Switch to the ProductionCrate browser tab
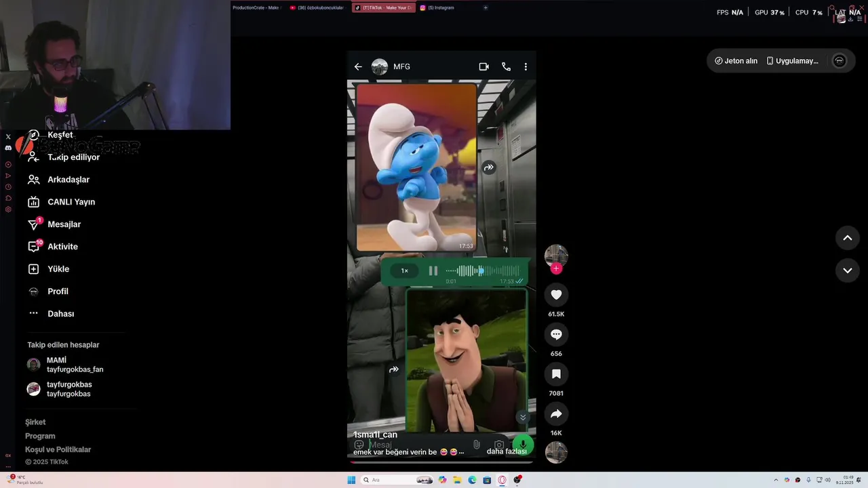The height and width of the screenshot is (488, 868). pos(256,7)
